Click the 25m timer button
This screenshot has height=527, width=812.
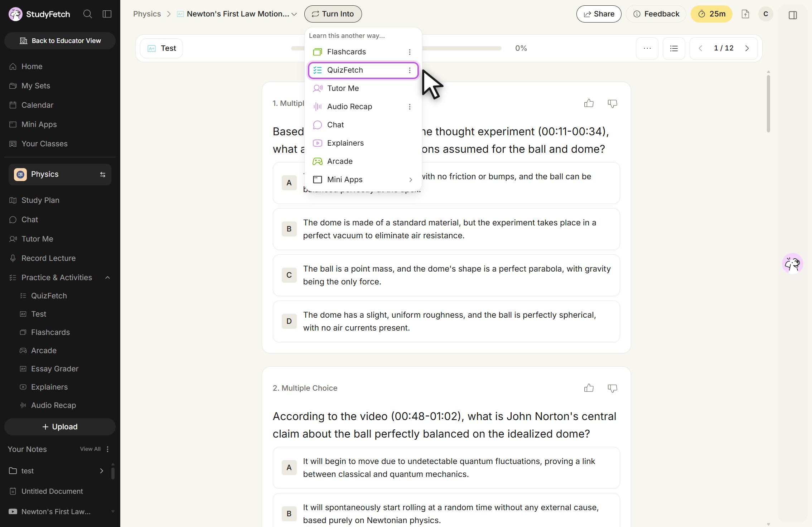(711, 14)
